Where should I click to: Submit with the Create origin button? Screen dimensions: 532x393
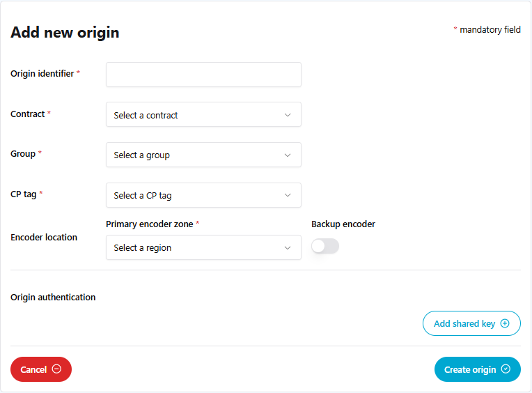pos(471,369)
